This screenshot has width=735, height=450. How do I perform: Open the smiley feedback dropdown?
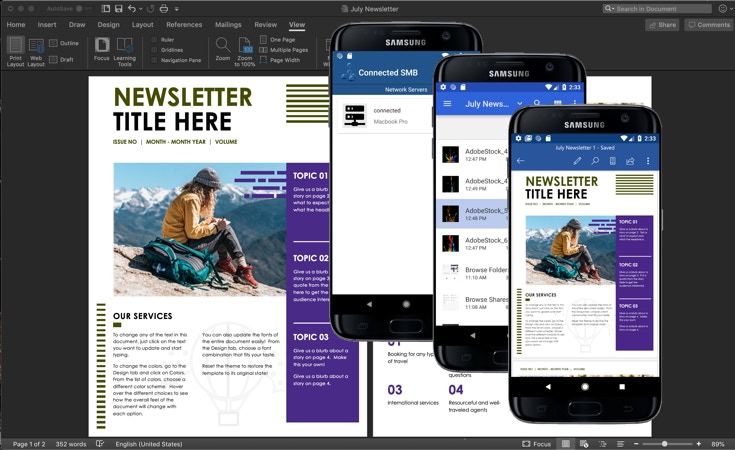pos(723,9)
